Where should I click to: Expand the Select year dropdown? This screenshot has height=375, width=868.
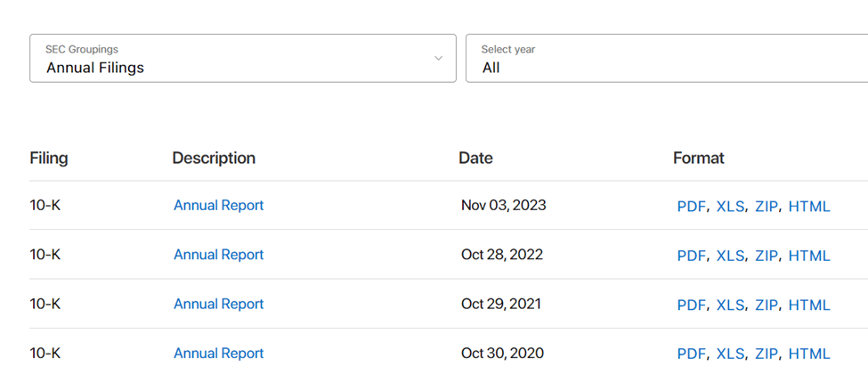pyautogui.click(x=666, y=59)
